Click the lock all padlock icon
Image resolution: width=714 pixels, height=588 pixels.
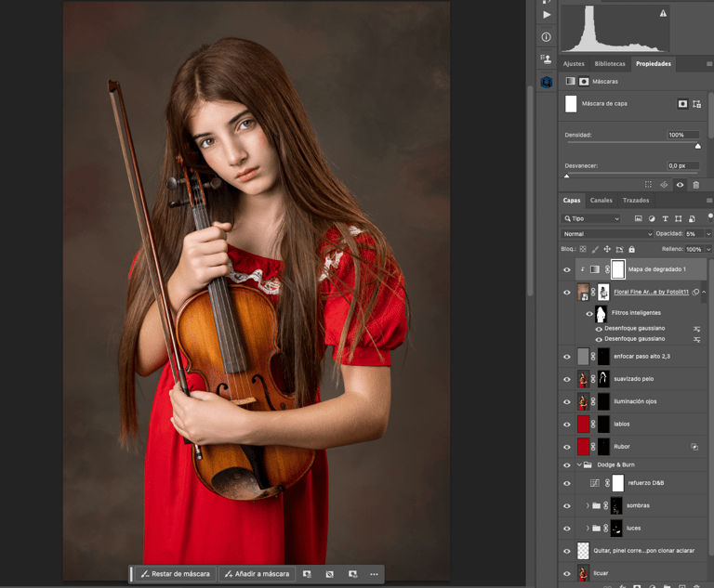(x=631, y=249)
